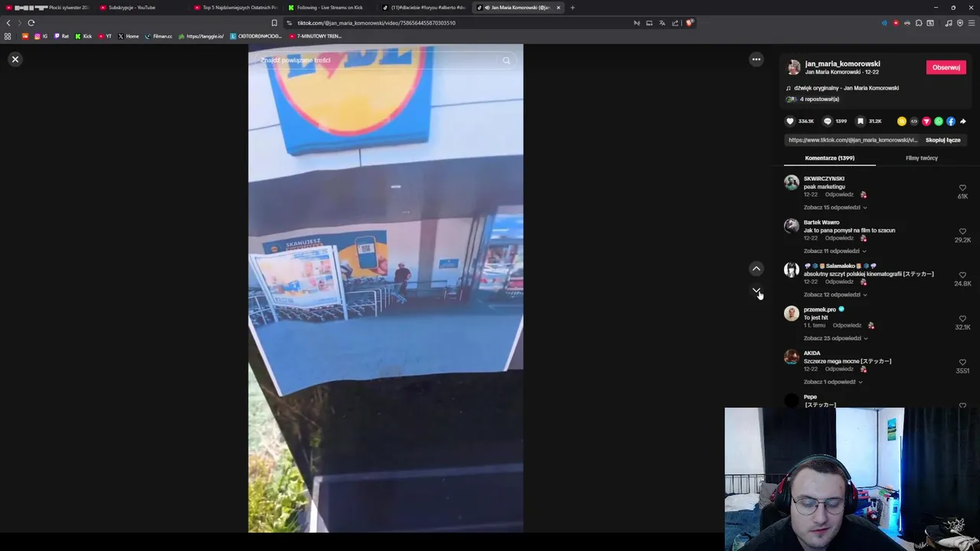Expand Zobacz 15 odpowiedzi replies
The width and height of the screenshot is (980, 551).
pos(835,207)
